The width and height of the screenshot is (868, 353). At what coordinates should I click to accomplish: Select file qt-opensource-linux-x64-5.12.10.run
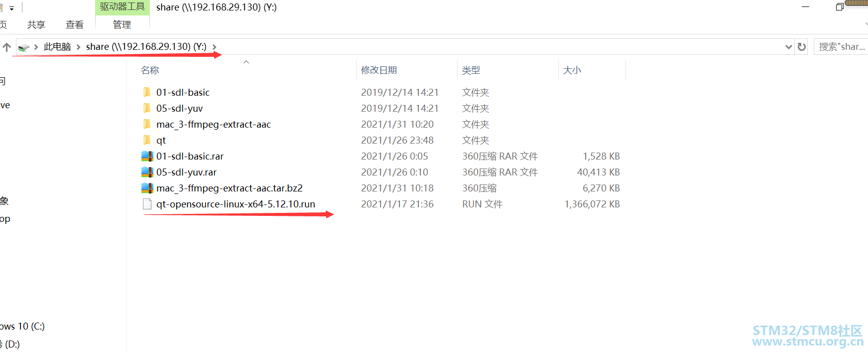click(x=236, y=204)
